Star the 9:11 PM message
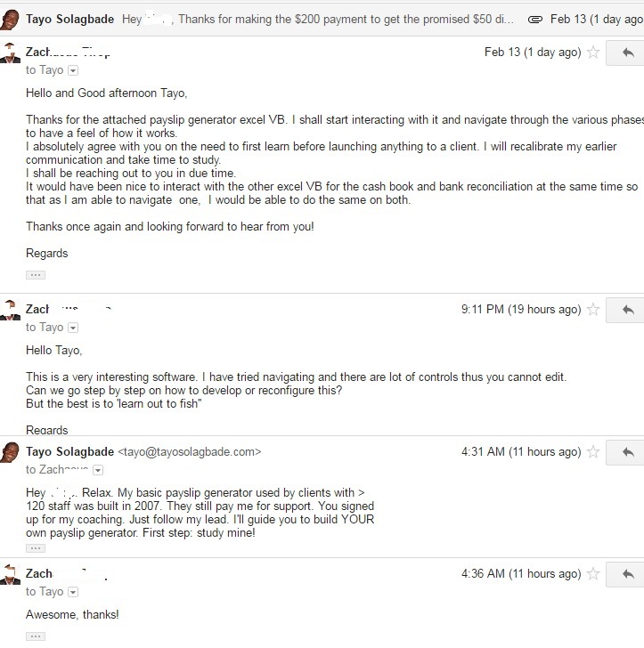This screenshot has width=644, height=648. coord(593,309)
